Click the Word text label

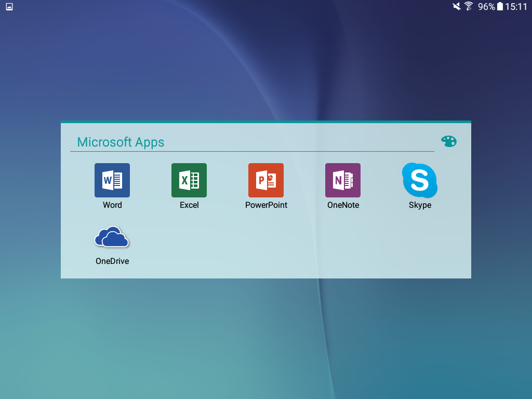[112, 205]
